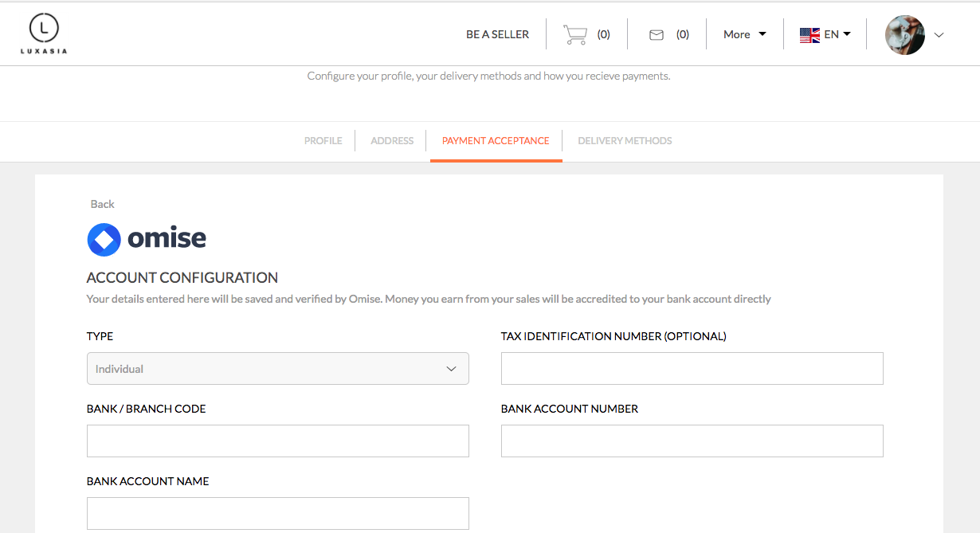Screen dimensions: 980x533
Task: Focus the Bank Account Name field
Action: pos(277,514)
